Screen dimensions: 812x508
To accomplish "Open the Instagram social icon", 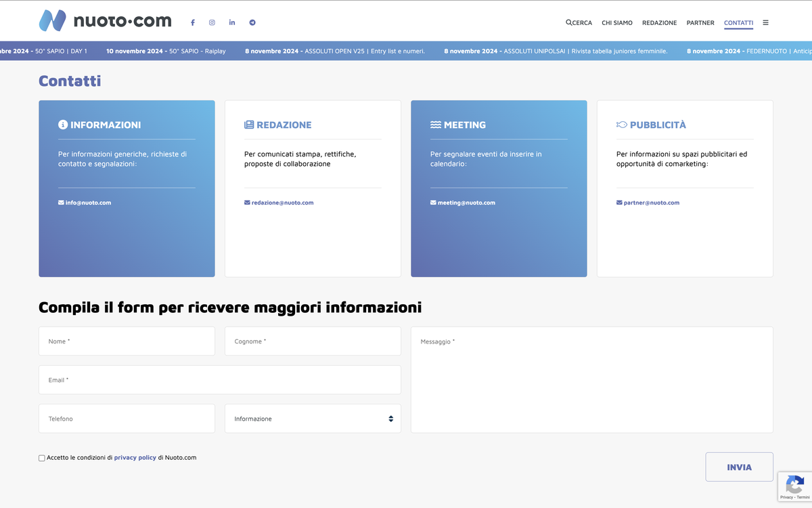I will click(212, 22).
